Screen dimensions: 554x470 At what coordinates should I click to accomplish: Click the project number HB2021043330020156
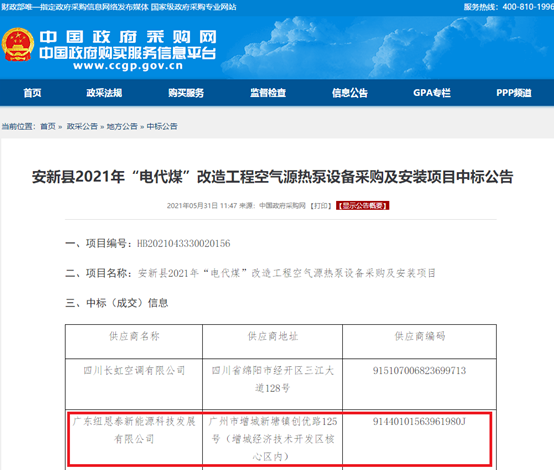pos(183,243)
